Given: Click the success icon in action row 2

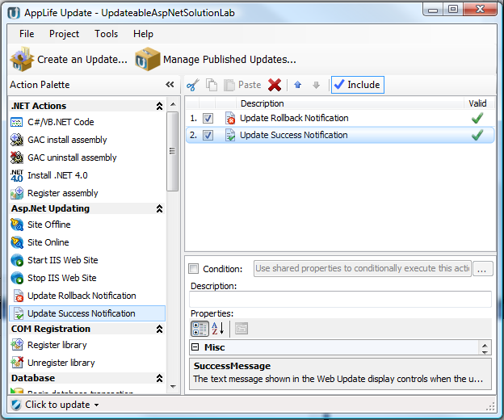Looking at the screenshot, I should [230, 135].
